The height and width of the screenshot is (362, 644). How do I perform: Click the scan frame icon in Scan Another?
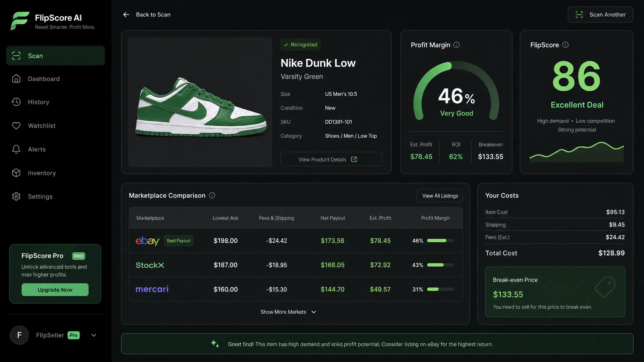point(579,15)
